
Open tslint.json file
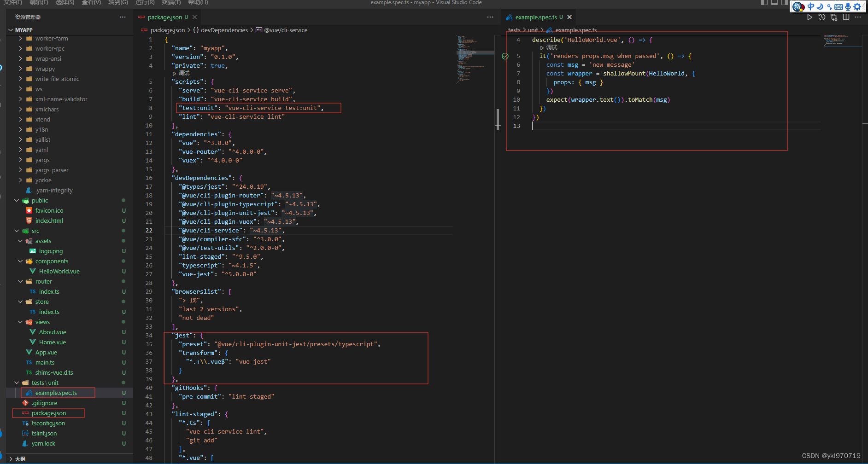pyautogui.click(x=70, y=433)
